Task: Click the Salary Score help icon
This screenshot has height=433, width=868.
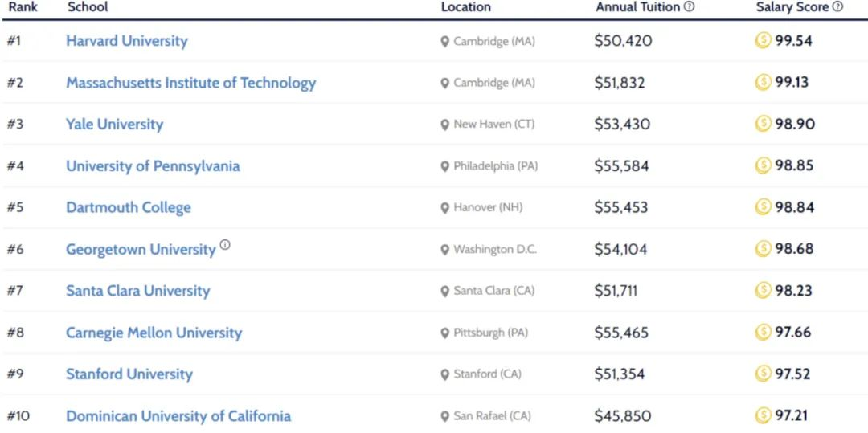Action: pyautogui.click(x=838, y=7)
